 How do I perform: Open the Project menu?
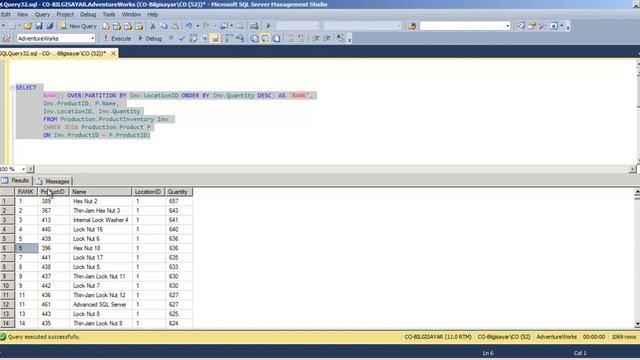65,14
